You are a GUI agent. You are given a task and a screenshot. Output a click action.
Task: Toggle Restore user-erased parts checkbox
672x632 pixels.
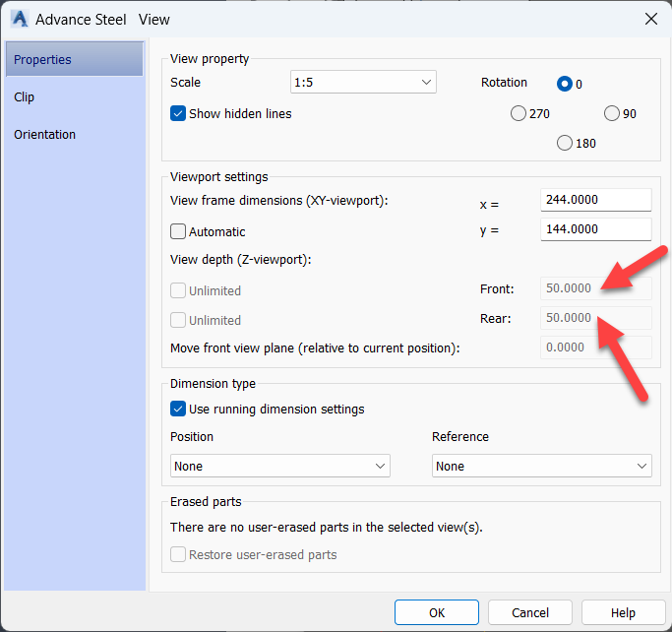coord(178,554)
